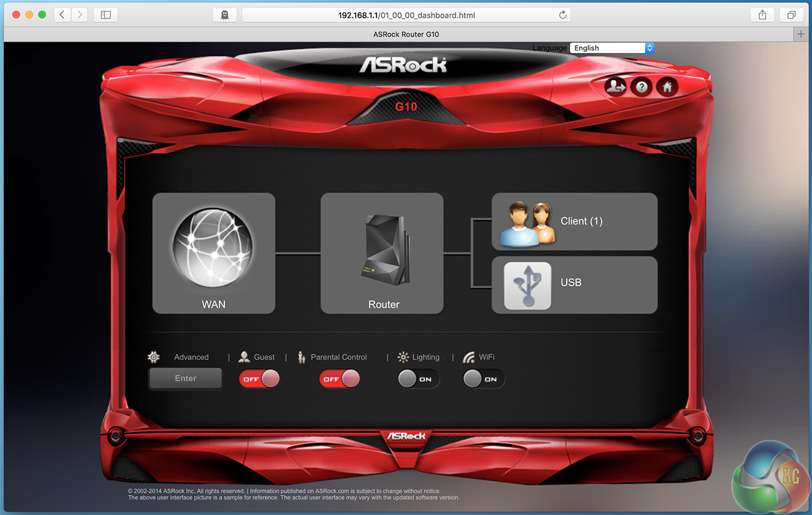
Task: Open the Language dropdown
Action: click(x=613, y=48)
